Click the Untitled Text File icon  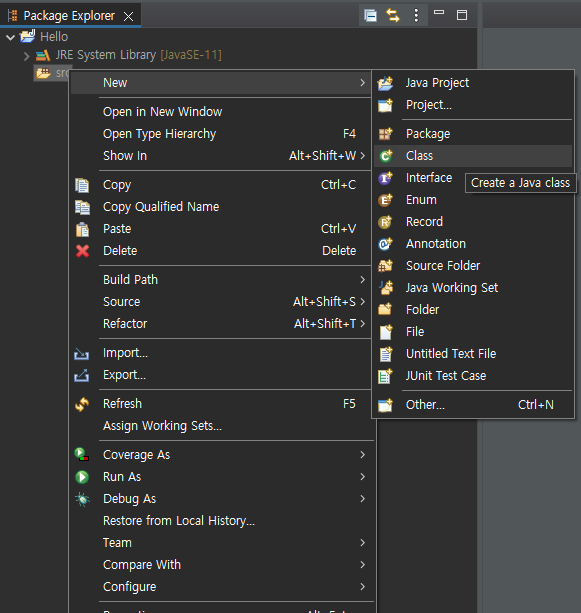tap(386, 354)
